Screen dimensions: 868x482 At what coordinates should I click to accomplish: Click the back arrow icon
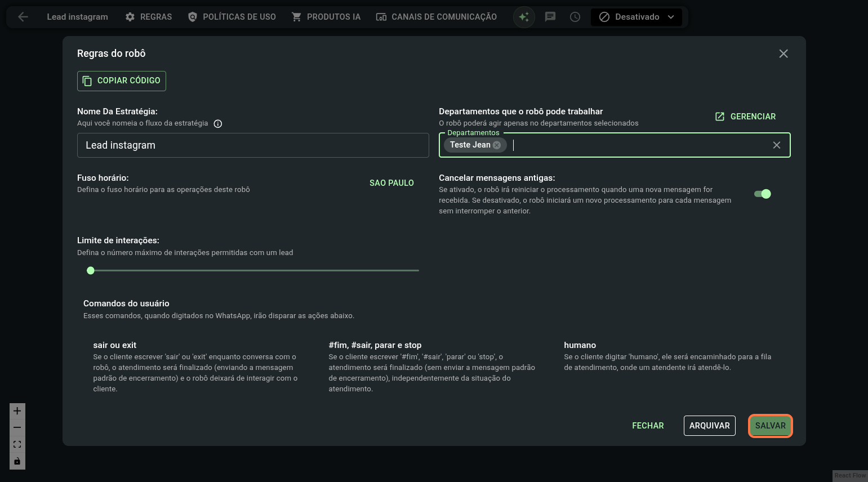[x=23, y=17]
